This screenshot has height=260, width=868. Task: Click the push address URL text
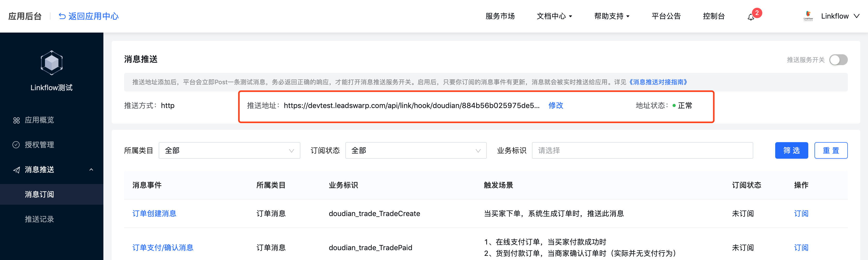coord(412,105)
